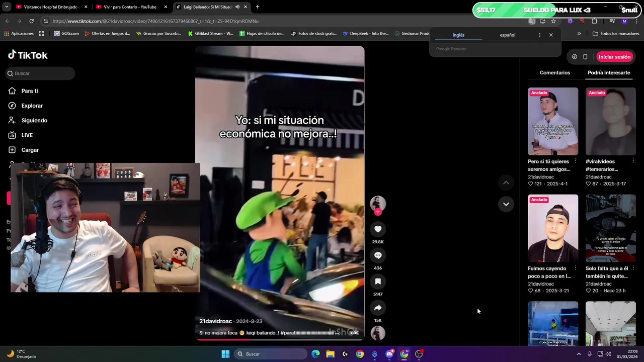The height and width of the screenshot is (362, 644).
Task: Share the video with arrow icon
Action: tap(378, 308)
